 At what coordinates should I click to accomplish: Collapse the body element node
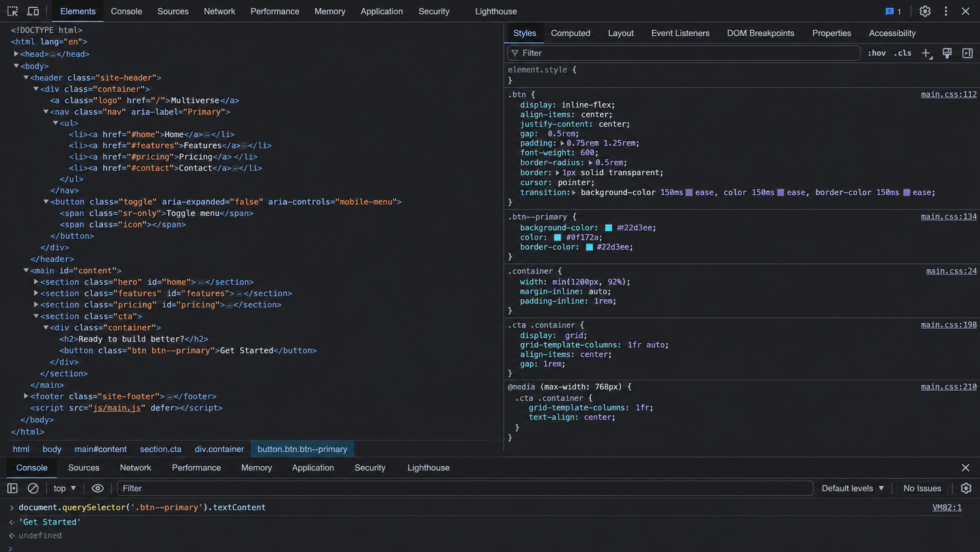[16, 66]
